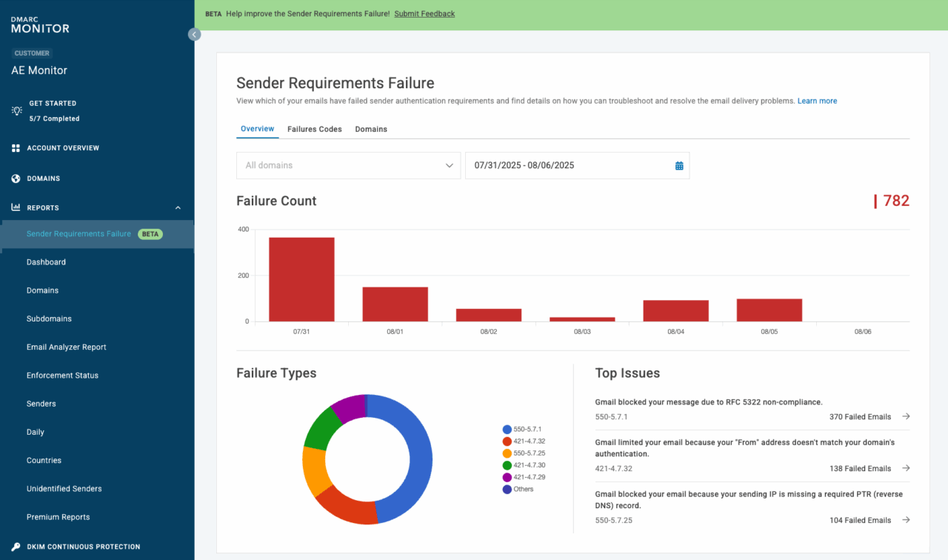Switch to the Failures Codes tab
Screen dimensions: 948x560
pyautogui.click(x=314, y=129)
